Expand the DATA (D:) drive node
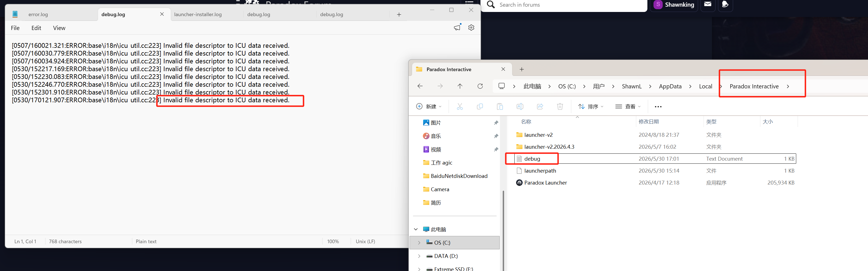 [x=419, y=256]
